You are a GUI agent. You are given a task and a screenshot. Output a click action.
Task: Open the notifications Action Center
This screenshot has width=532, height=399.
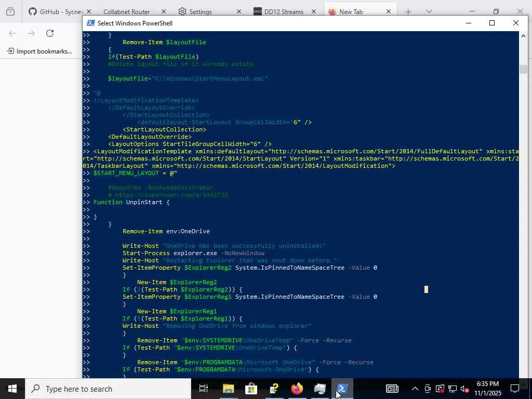(x=515, y=389)
